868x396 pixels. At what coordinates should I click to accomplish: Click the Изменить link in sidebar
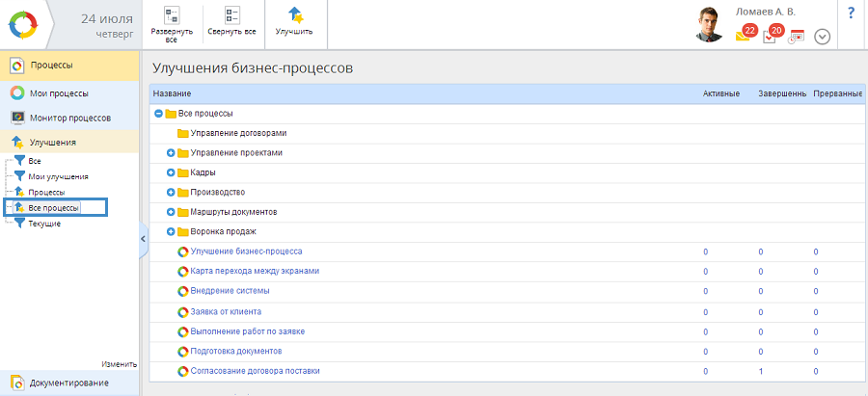119,364
